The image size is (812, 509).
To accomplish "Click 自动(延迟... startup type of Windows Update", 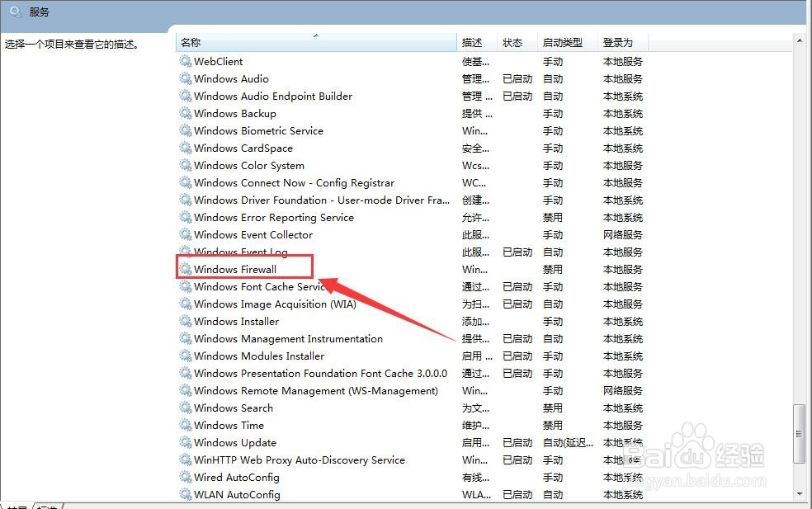I will pyautogui.click(x=568, y=443).
